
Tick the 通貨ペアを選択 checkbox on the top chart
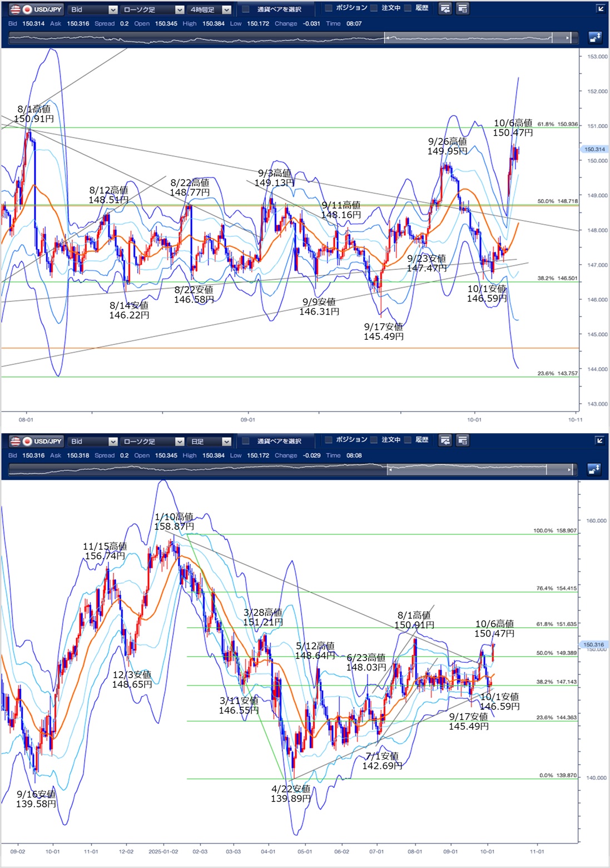[x=246, y=9]
